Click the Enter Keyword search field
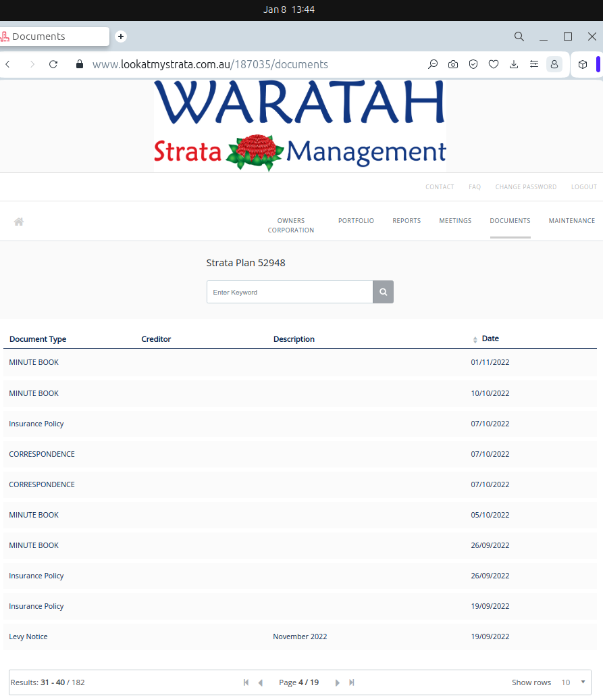603x700 pixels. (x=290, y=292)
